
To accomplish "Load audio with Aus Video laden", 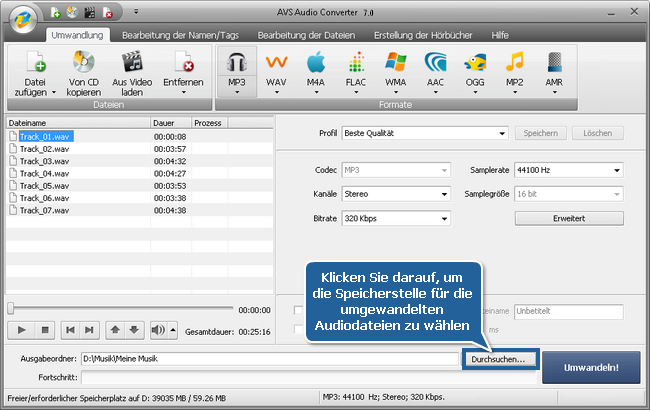I will [133, 64].
